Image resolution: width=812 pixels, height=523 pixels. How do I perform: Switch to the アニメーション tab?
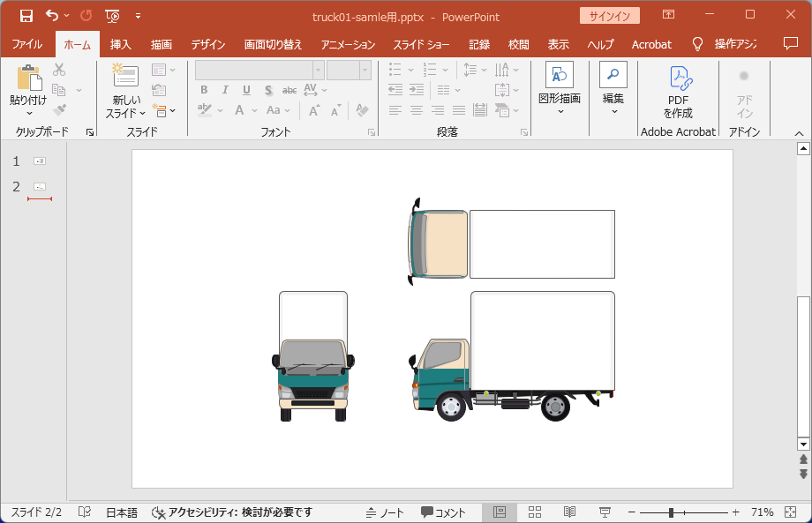pyautogui.click(x=348, y=44)
